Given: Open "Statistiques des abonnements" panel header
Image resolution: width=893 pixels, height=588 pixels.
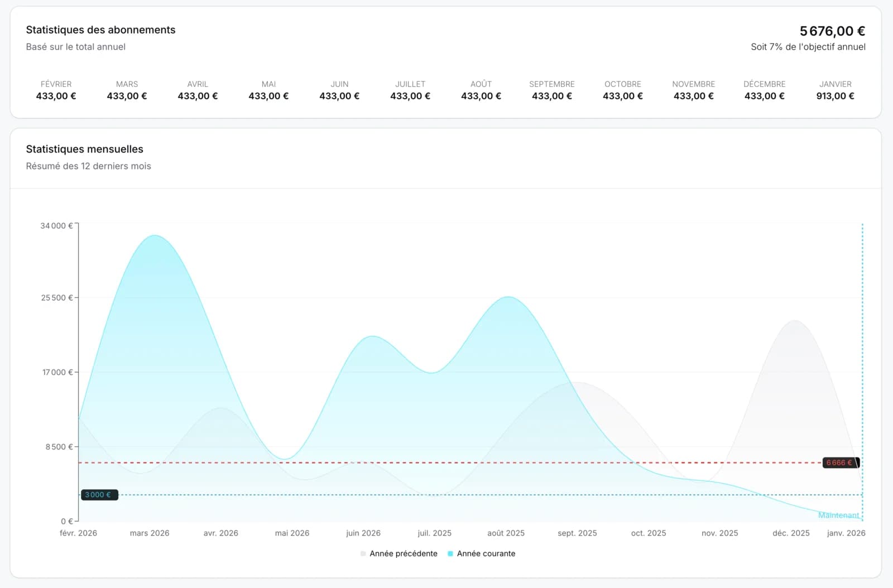Looking at the screenshot, I should click(x=100, y=30).
